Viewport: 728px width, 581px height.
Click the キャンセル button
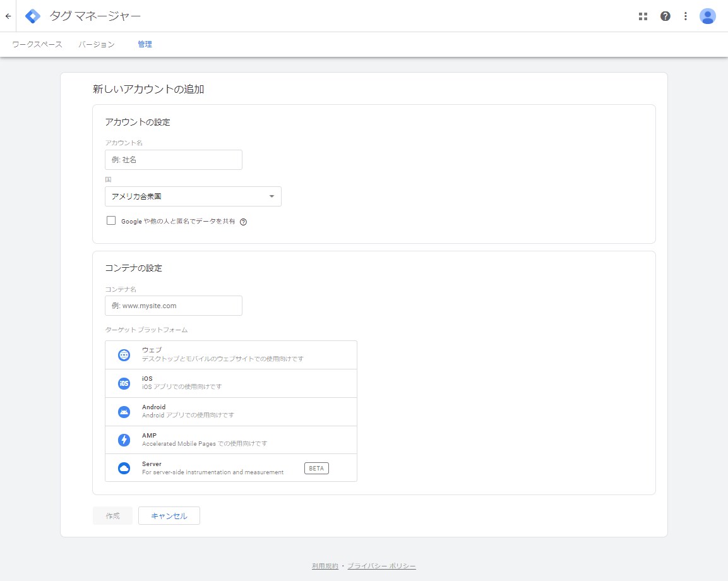pyautogui.click(x=169, y=515)
